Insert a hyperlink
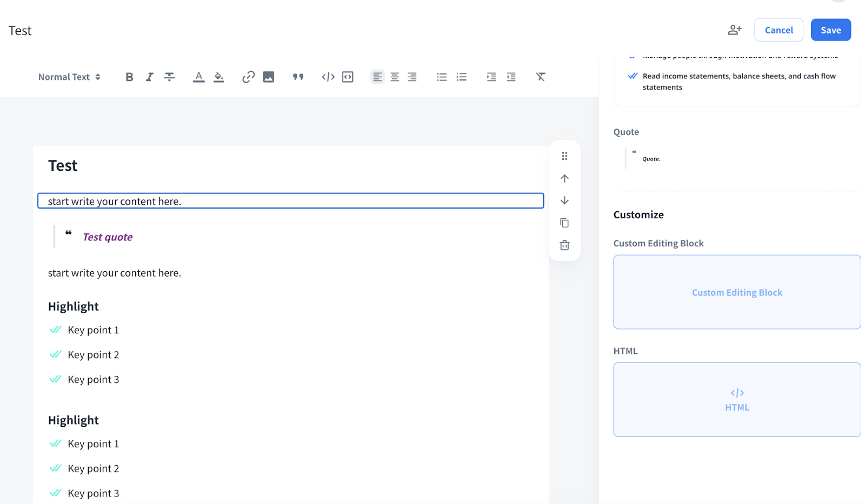865x504 pixels. [x=248, y=77]
